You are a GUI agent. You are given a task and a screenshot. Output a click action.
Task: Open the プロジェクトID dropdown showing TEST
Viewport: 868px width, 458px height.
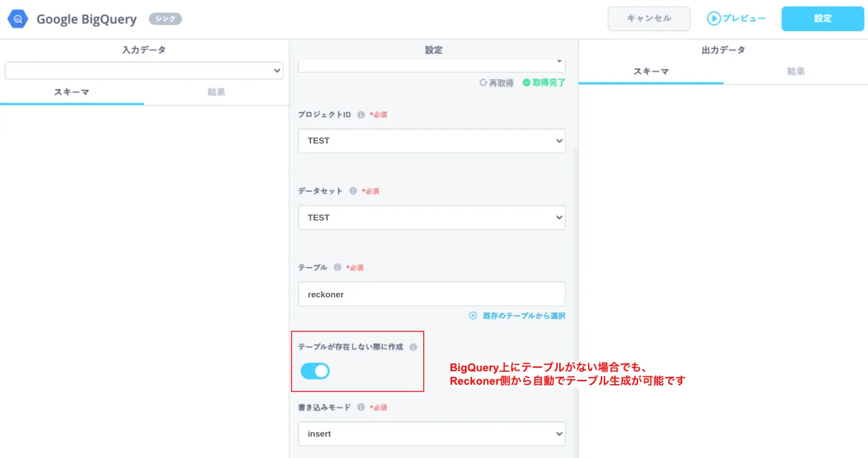[x=432, y=140]
